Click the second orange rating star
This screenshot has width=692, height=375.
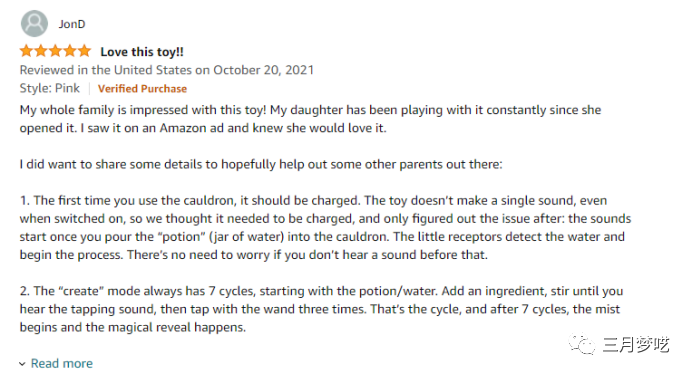pyautogui.click(x=41, y=51)
